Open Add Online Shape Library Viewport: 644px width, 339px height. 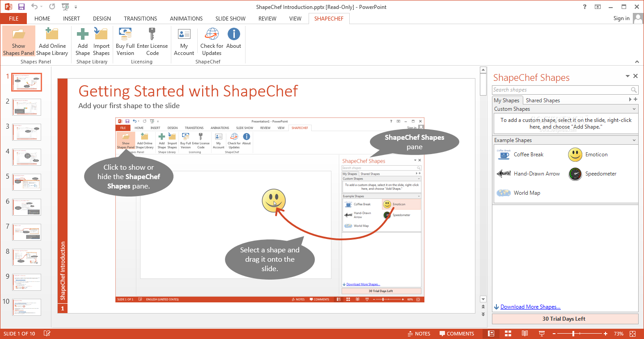coord(52,42)
